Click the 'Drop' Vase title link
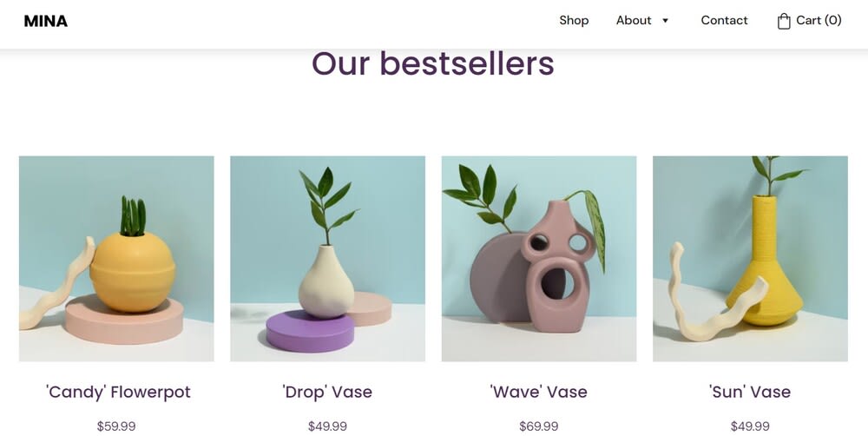This screenshot has width=868, height=436. [x=327, y=392]
